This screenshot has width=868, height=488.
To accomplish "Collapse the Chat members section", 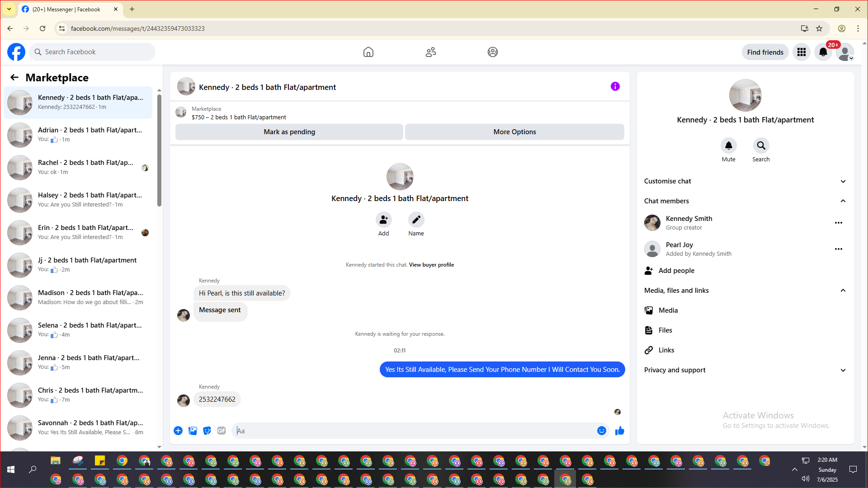I will [x=843, y=201].
